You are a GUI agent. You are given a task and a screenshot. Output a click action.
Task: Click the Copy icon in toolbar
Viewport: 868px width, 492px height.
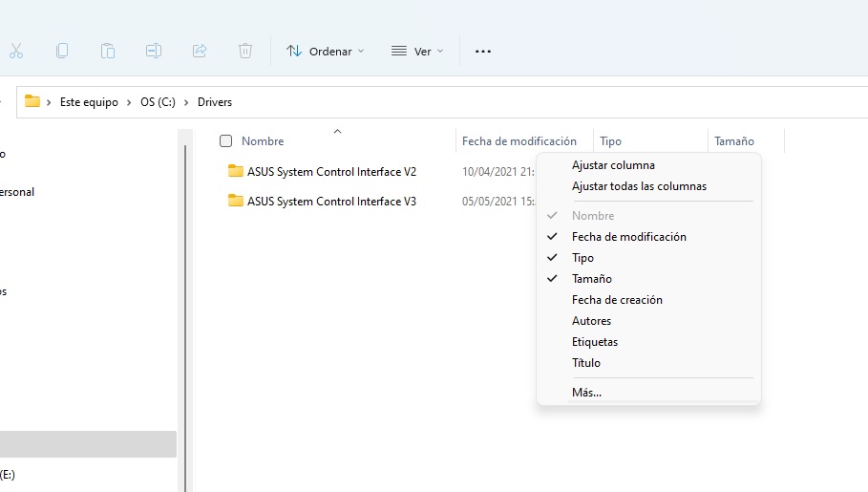[x=62, y=51]
